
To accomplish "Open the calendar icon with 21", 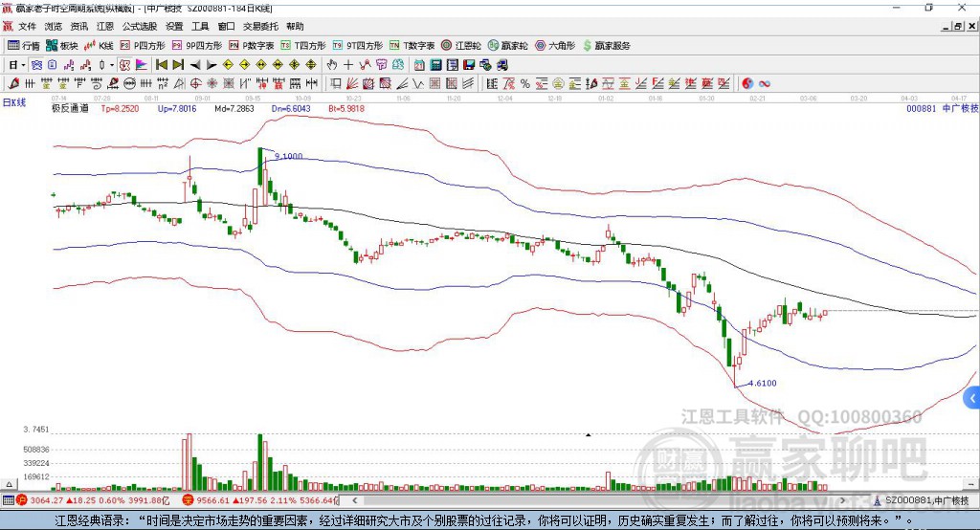I will [x=419, y=65].
